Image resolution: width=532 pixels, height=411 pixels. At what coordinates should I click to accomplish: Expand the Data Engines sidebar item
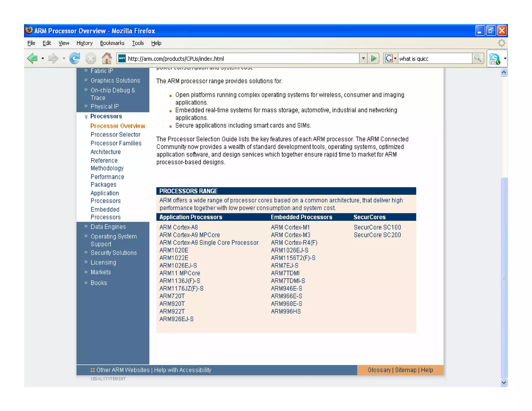click(108, 227)
